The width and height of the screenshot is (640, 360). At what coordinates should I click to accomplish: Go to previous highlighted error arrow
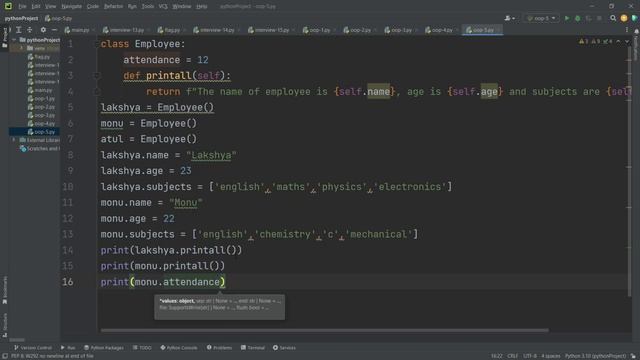618,41
